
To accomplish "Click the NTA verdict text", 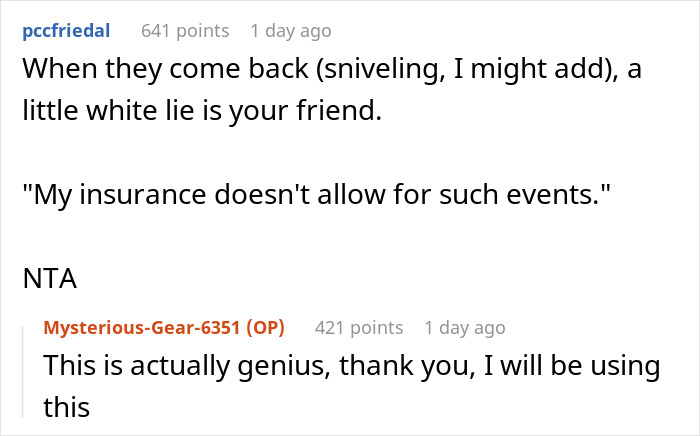I will 49,279.
